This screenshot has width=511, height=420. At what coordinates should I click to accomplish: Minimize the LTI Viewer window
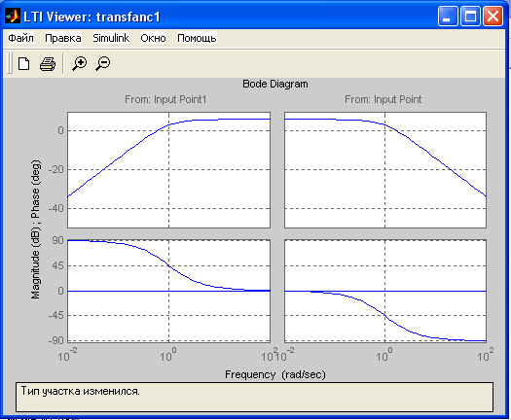pos(448,16)
